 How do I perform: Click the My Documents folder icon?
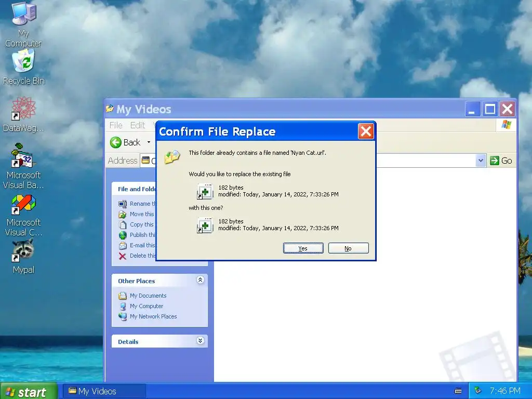pyautogui.click(x=123, y=296)
